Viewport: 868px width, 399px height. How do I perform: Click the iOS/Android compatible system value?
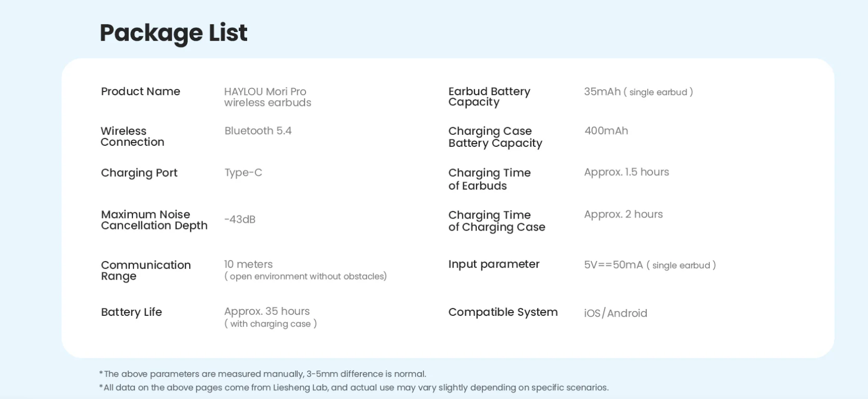click(x=615, y=313)
